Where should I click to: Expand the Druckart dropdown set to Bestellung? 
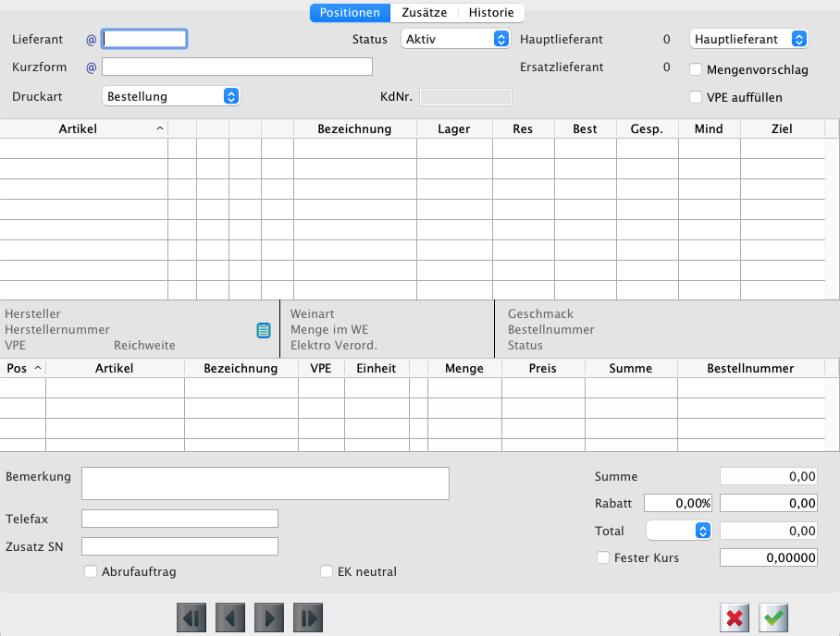tap(170, 95)
